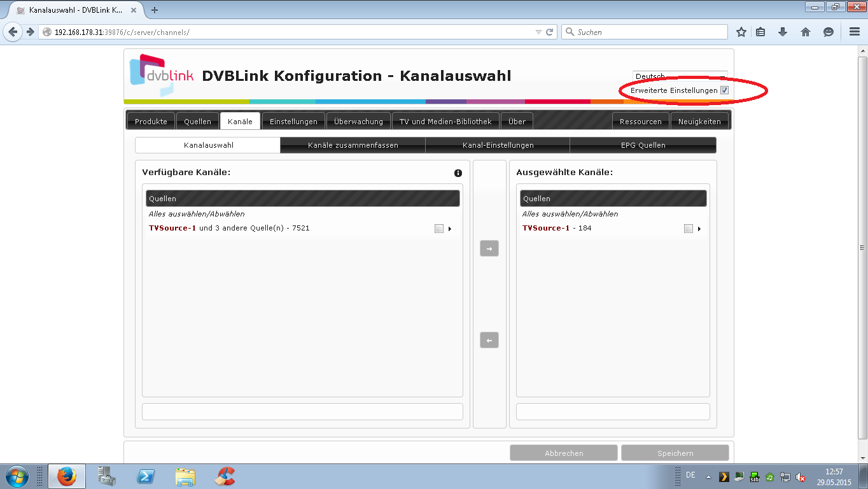Open the Über tab
Screen dimensions: 868x489
[x=517, y=121]
